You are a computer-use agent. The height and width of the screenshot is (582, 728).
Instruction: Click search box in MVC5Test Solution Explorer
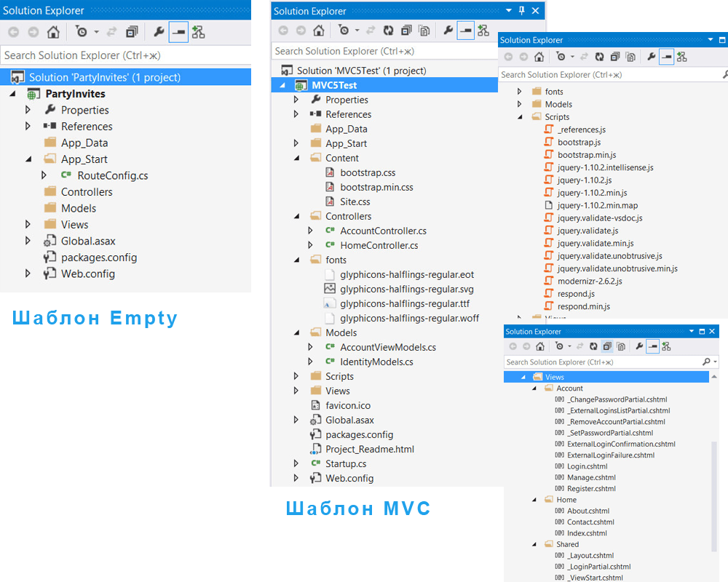(x=384, y=51)
